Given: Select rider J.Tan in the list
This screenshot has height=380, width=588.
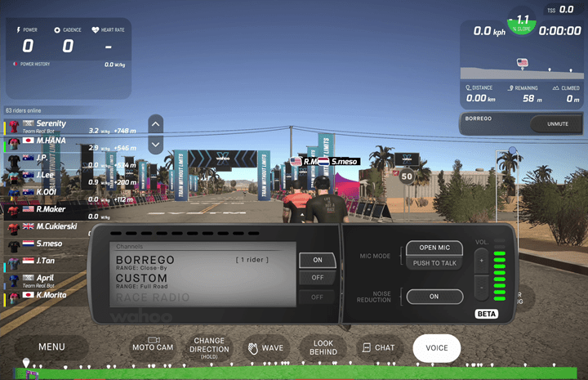Looking at the screenshot, I should tap(47, 264).
